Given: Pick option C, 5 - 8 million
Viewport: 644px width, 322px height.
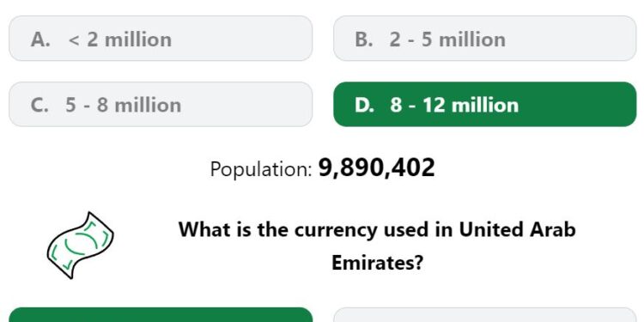Looking at the screenshot, I should pyautogui.click(x=161, y=104).
